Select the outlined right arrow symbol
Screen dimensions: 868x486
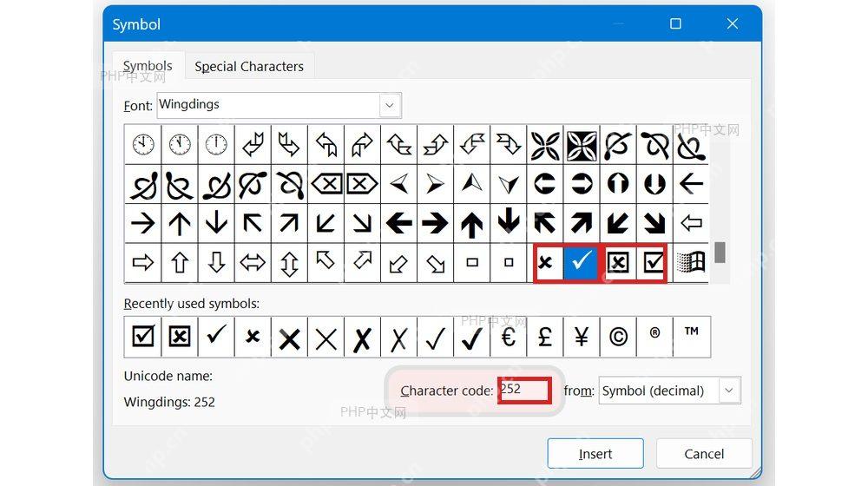pyautogui.click(x=143, y=262)
